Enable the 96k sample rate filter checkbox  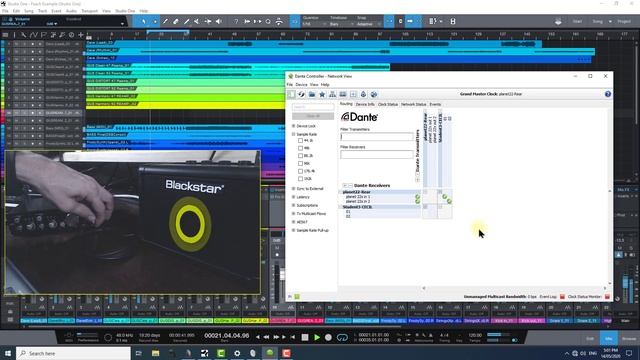300,163
